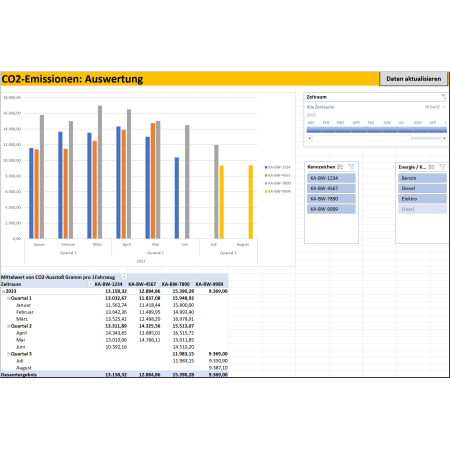This screenshot has height=450, width=450.
Task: Open the pivot column labels filter dropdown
Action: pyautogui.click(x=124, y=277)
